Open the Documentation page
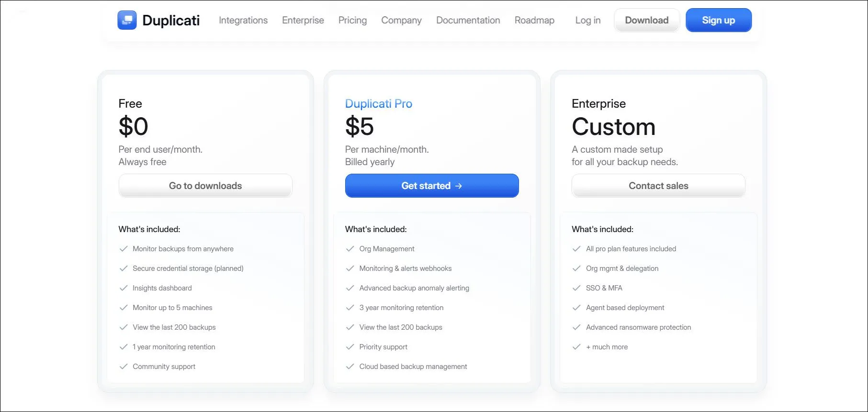 coord(468,20)
